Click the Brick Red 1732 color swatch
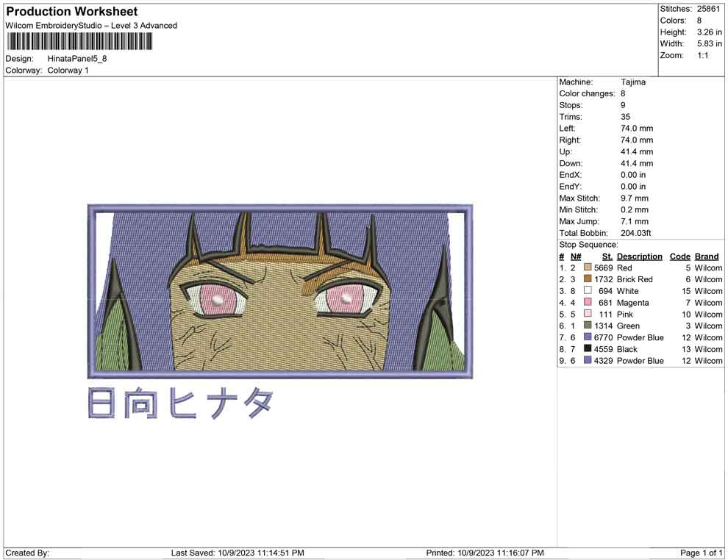Viewport: 728px width, 560px height. [x=588, y=279]
